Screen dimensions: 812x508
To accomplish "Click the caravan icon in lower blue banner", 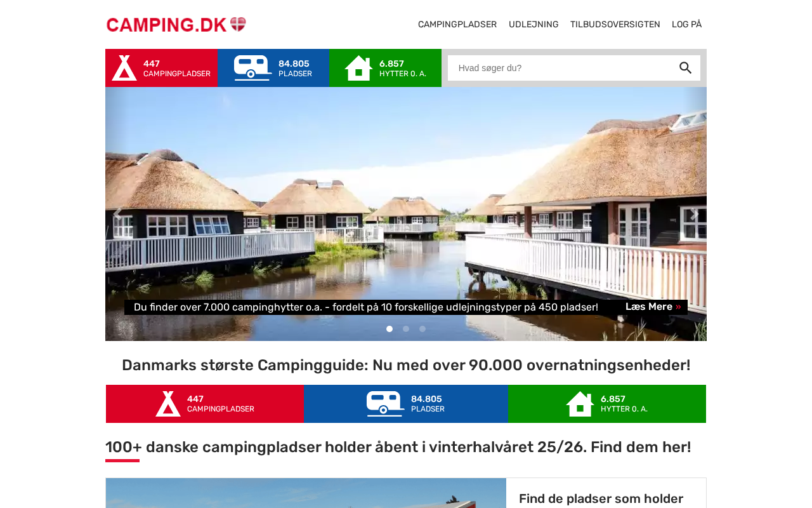I will pos(386,404).
